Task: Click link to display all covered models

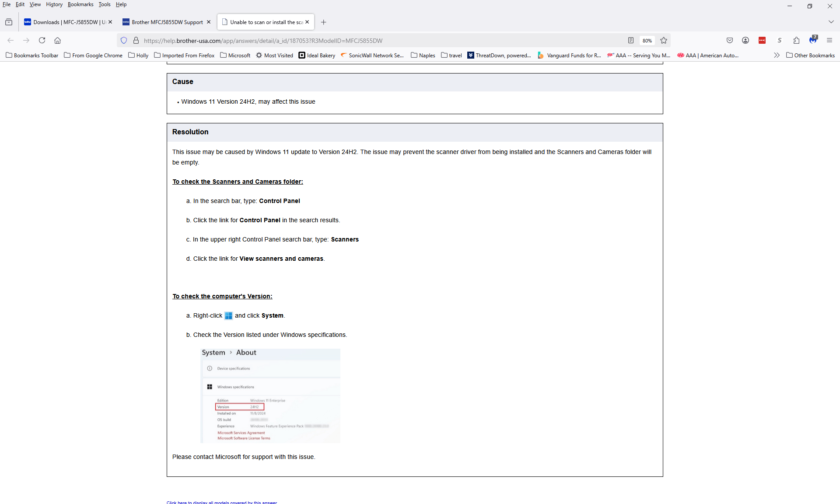Action: coord(222,502)
